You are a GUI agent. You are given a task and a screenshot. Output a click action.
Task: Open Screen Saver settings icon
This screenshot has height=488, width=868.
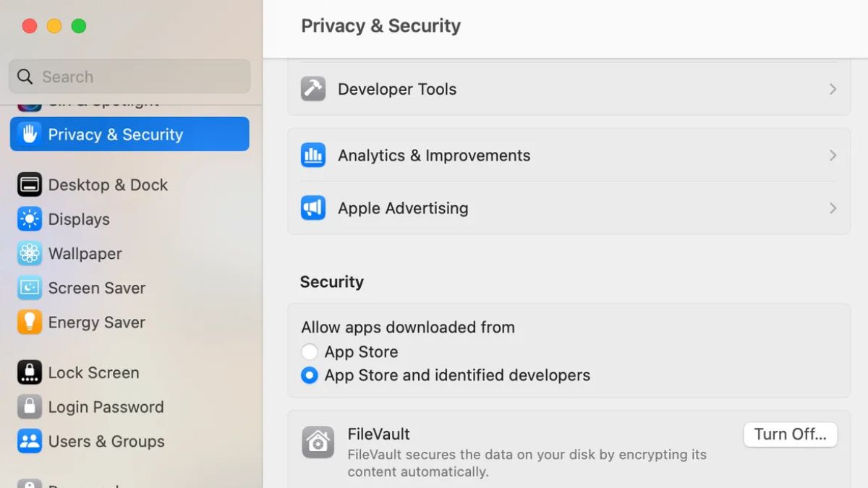29,288
